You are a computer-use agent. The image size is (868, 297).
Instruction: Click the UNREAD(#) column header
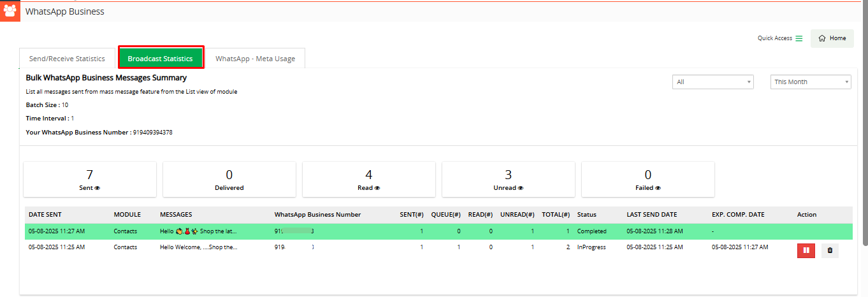[517, 215]
